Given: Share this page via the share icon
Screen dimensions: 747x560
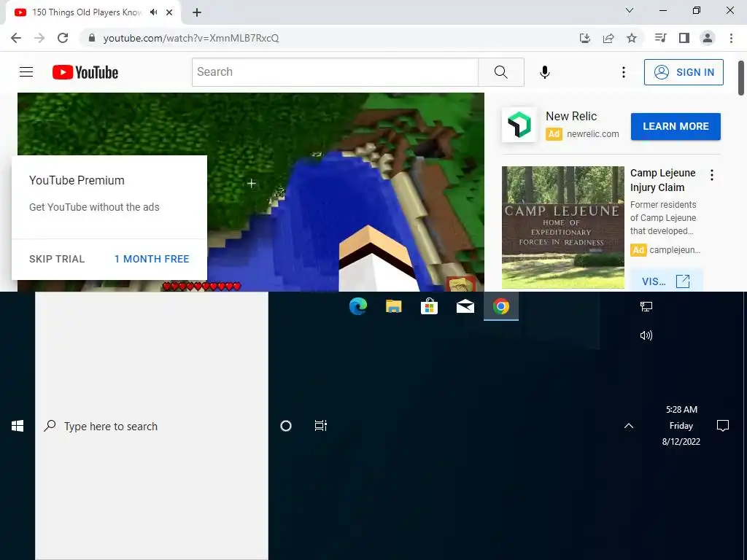Looking at the screenshot, I should (608, 38).
